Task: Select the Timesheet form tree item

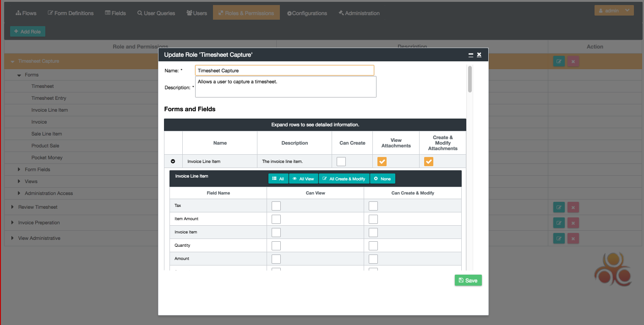Action: (43, 86)
